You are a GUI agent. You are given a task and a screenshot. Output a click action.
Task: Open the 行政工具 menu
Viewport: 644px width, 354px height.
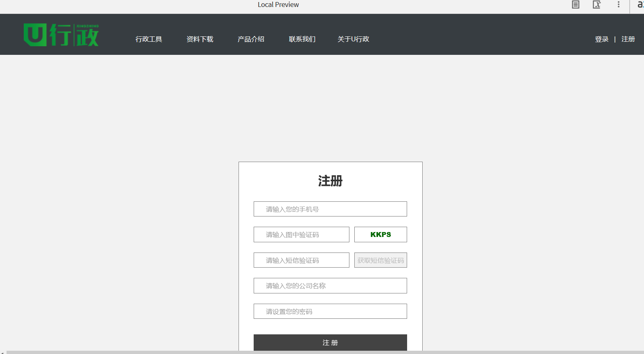(149, 39)
